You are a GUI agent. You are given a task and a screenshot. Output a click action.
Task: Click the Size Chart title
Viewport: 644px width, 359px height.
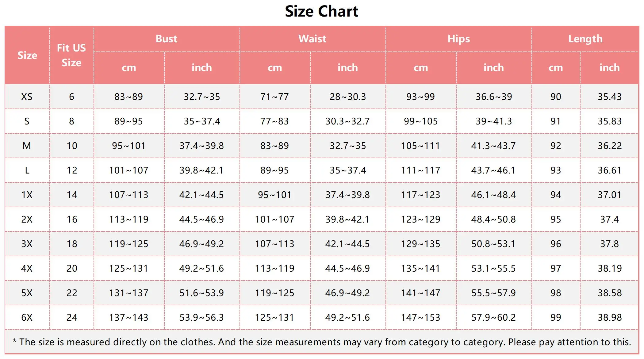tap(321, 12)
